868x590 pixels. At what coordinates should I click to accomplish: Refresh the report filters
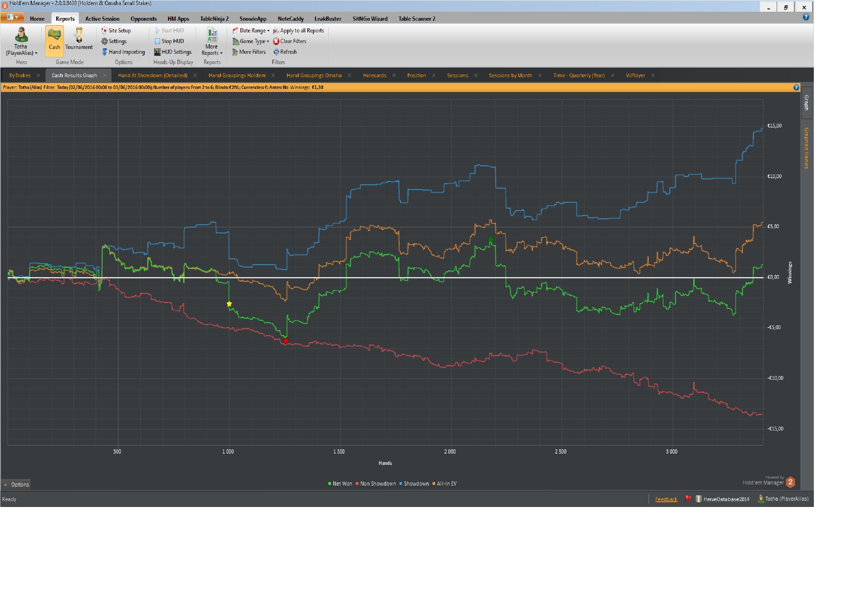click(288, 52)
